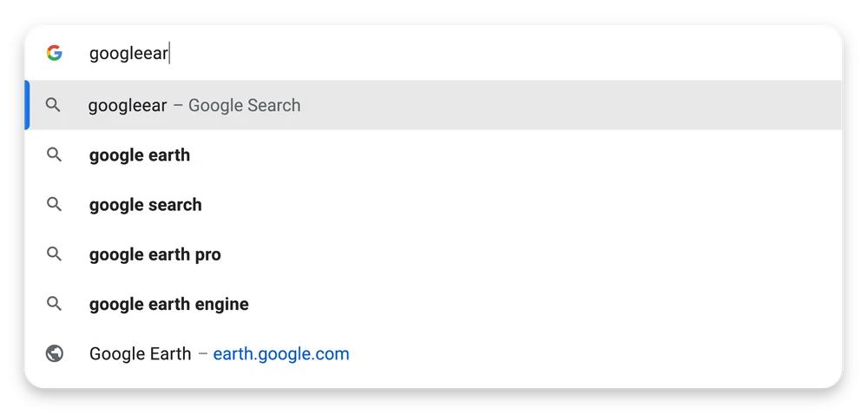Image resolution: width=868 pixels, height=415 pixels.
Task: Click the magnifier icon beside the "googleear" suggestion
Action: click(x=54, y=105)
